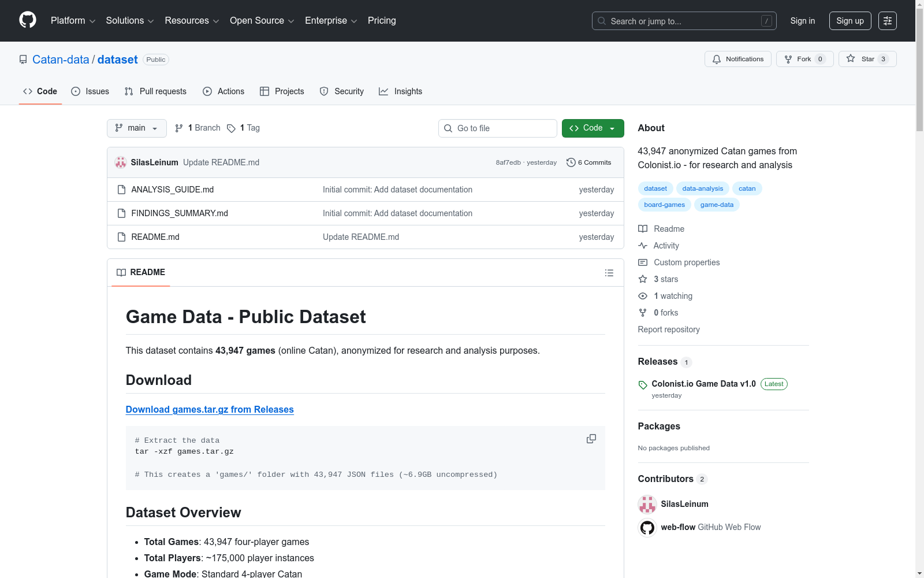The width and height of the screenshot is (924, 578).
Task: Open the green Code dropdown button
Action: (593, 128)
